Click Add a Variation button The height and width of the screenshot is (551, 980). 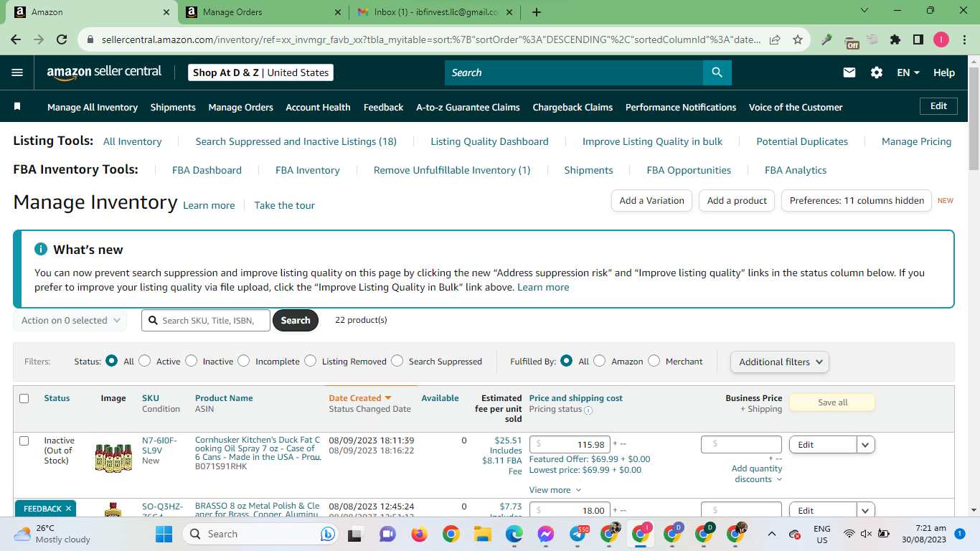(x=651, y=200)
